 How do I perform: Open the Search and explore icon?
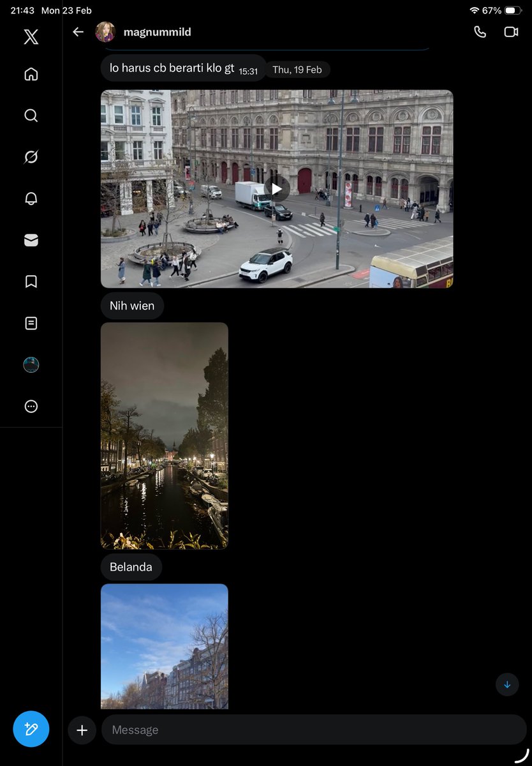[31, 116]
